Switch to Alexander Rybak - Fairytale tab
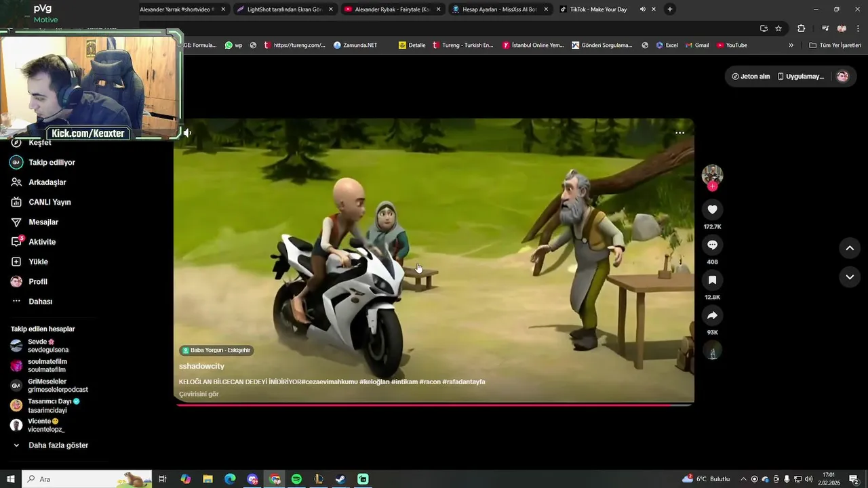 point(391,9)
